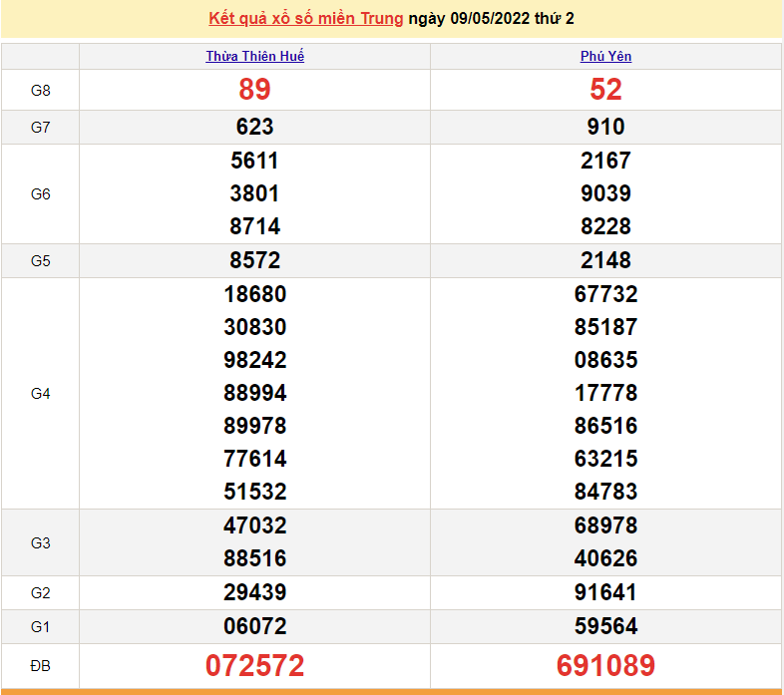Viewport: 784px width, 695px height.
Task: Click the G5 number 2148
Action: click(605, 260)
